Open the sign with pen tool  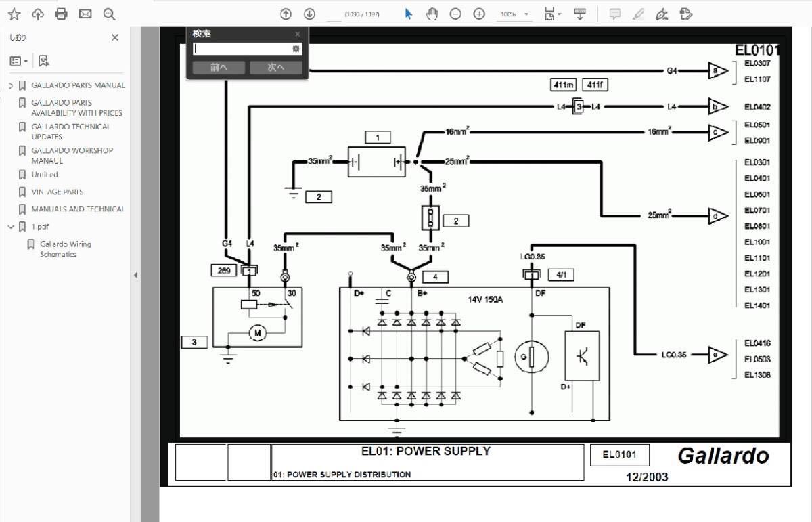click(x=662, y=14)
